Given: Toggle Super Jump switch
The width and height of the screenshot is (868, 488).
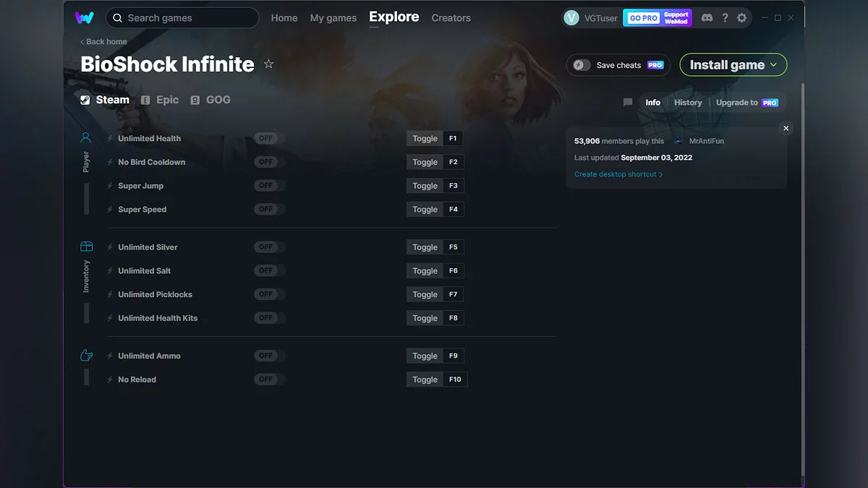Looking at the screenshot, I should [269, 186].
